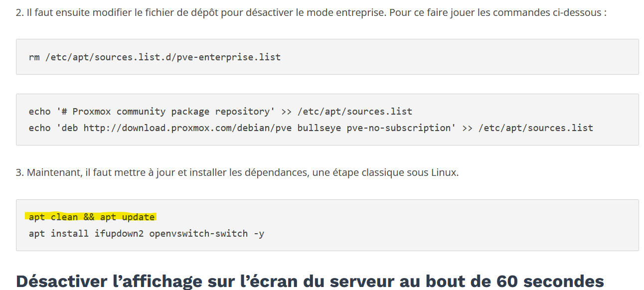This screenshot has height=290, width=644.
Task: Click '/etc/apt/sources.list' at end of the deb line
Action: click(536, 128)
